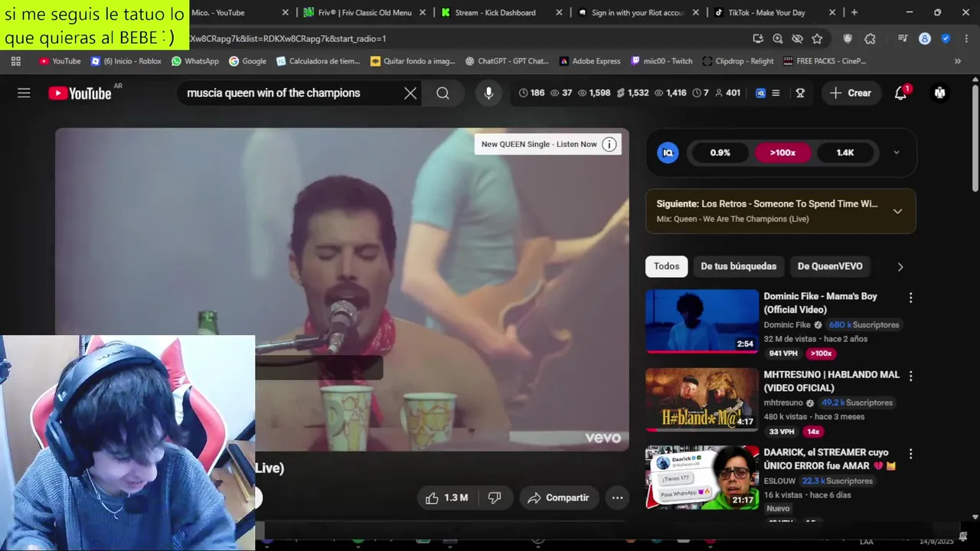Select the De tus búsquedas chip
Screen dimensions: 980x551
738,266
